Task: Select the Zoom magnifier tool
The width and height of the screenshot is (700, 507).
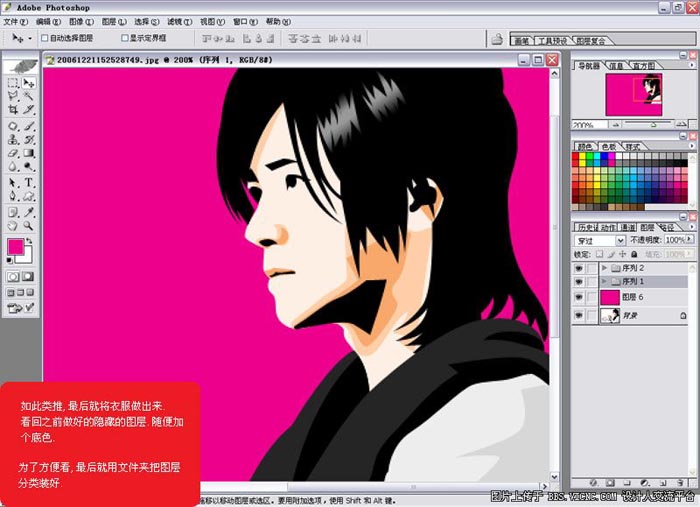Action: tap(29, 226)
